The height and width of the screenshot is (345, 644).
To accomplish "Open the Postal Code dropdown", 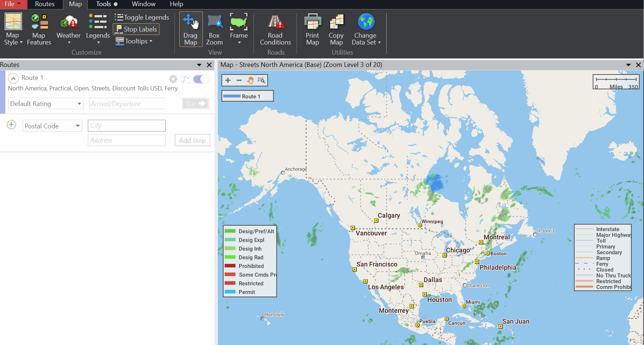I will coord(52,126).
